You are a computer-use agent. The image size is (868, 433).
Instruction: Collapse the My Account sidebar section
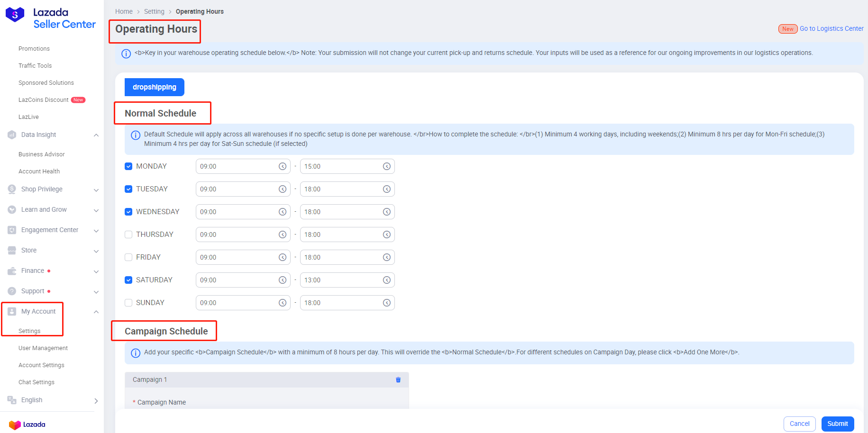pos(96,311)
